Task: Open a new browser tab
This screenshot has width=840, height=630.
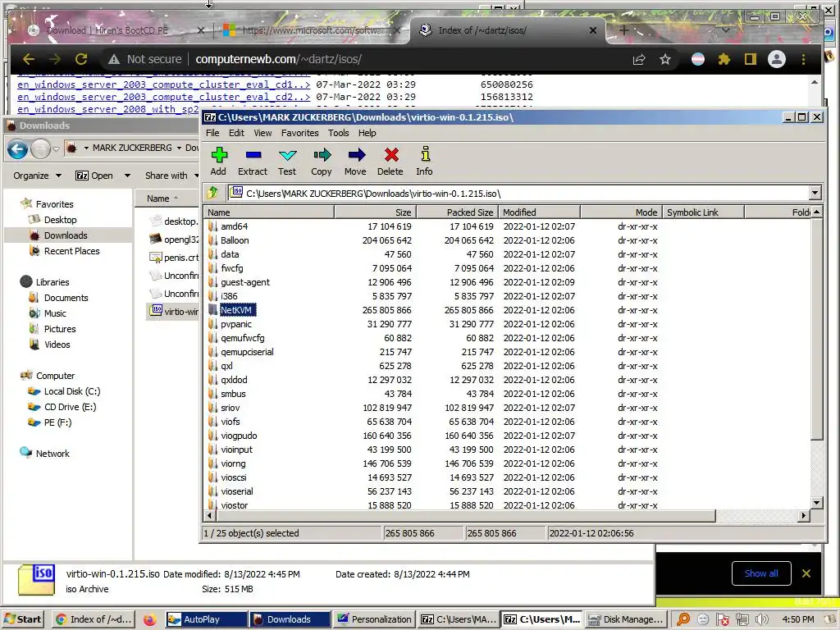Action: [623, 30]
